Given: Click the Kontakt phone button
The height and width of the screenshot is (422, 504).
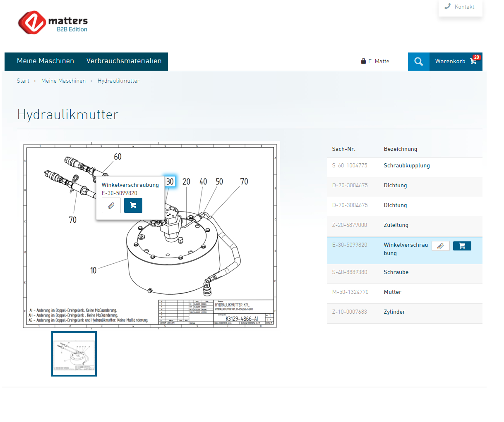Looking at the screenshot, I should (460, 7).
